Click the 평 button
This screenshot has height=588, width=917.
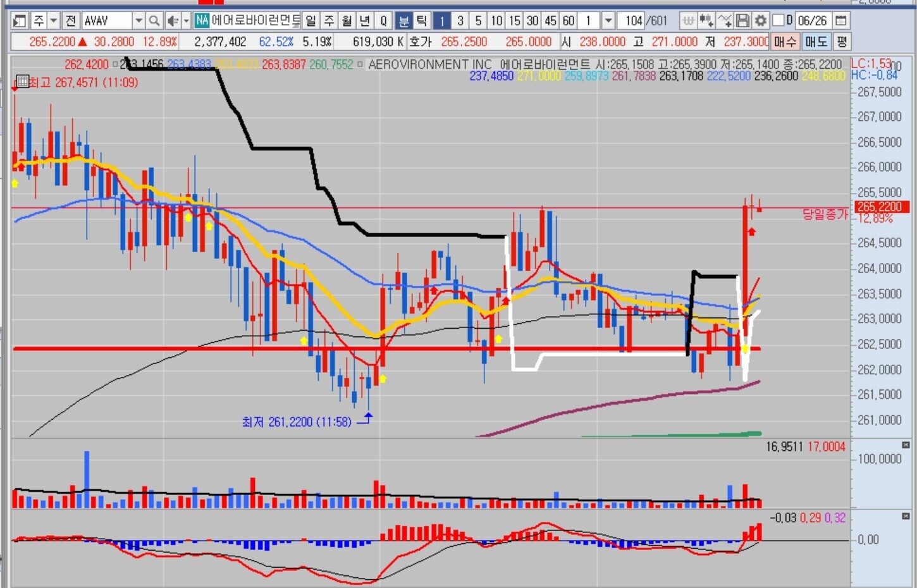tap(842, 42)
